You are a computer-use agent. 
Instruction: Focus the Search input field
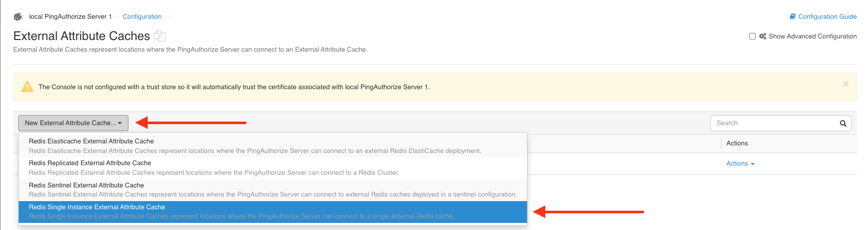point(773,123)
